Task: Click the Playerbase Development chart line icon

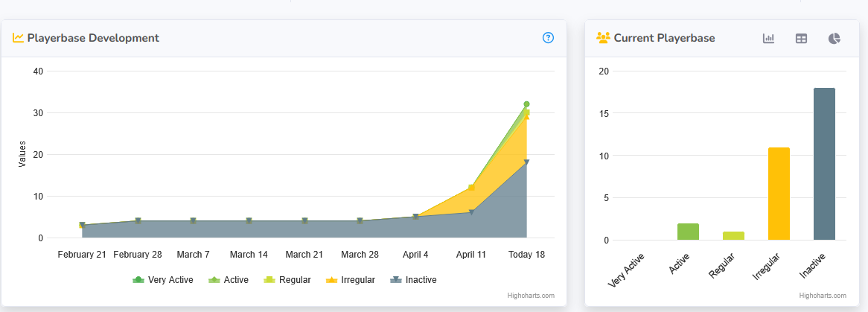Action: tap(19, 38)
